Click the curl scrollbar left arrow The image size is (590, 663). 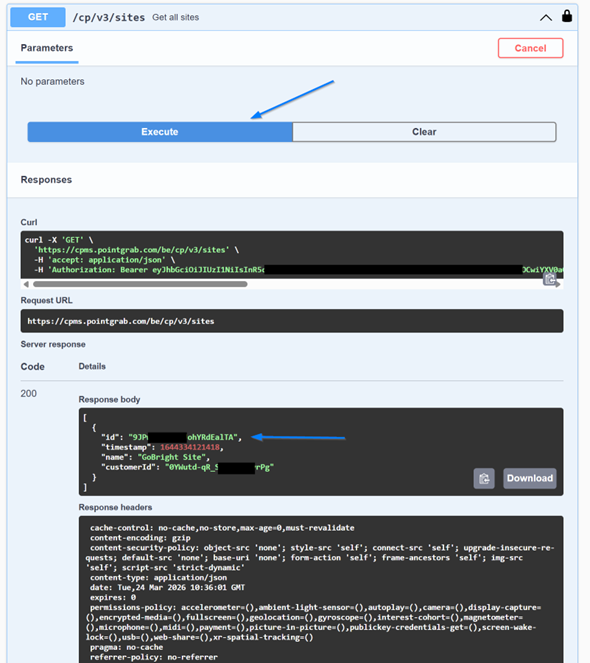tap(26, 284)
